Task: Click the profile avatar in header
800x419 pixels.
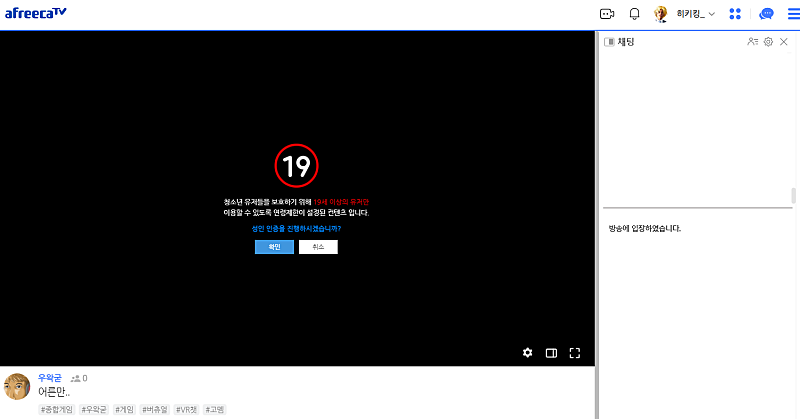Action: [661, 14]
